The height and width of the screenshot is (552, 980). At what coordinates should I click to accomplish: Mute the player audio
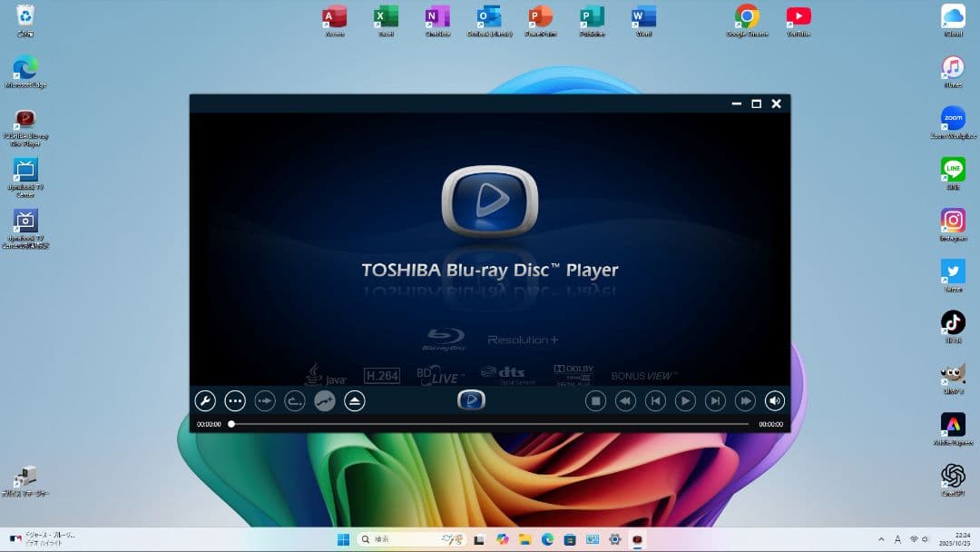[774, 400]
